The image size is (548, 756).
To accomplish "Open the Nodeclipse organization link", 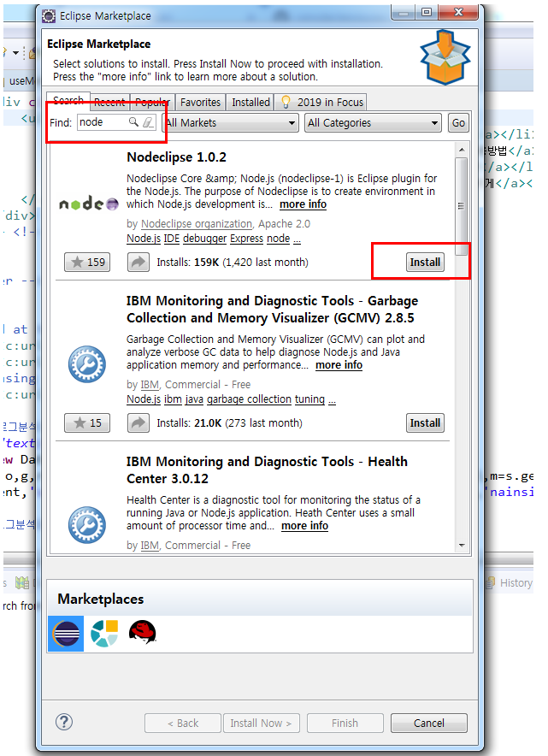I will pos(197,224).
